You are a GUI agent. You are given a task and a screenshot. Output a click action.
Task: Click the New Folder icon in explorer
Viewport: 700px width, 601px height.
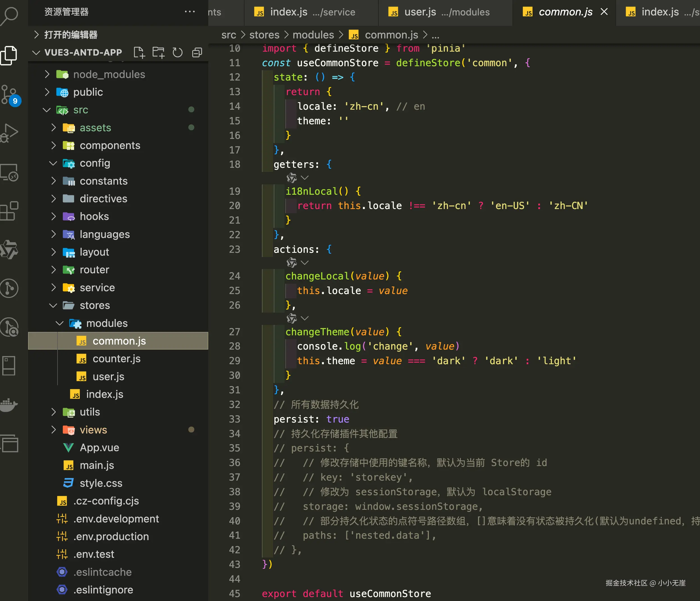click(158, 53)
